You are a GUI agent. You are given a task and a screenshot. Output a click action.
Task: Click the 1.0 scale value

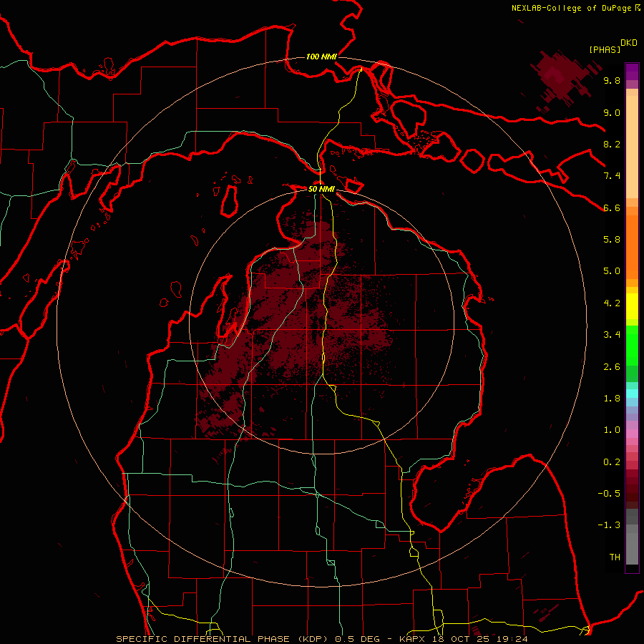point(612,430)
